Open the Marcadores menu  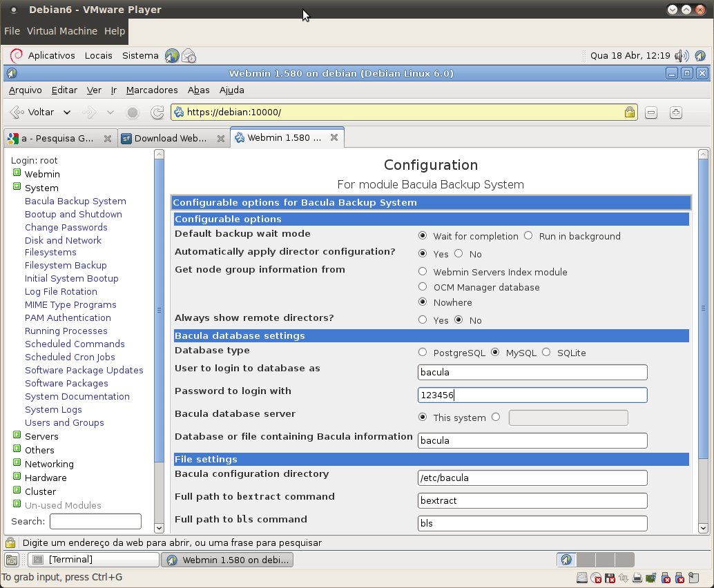(x=152, y=90)
